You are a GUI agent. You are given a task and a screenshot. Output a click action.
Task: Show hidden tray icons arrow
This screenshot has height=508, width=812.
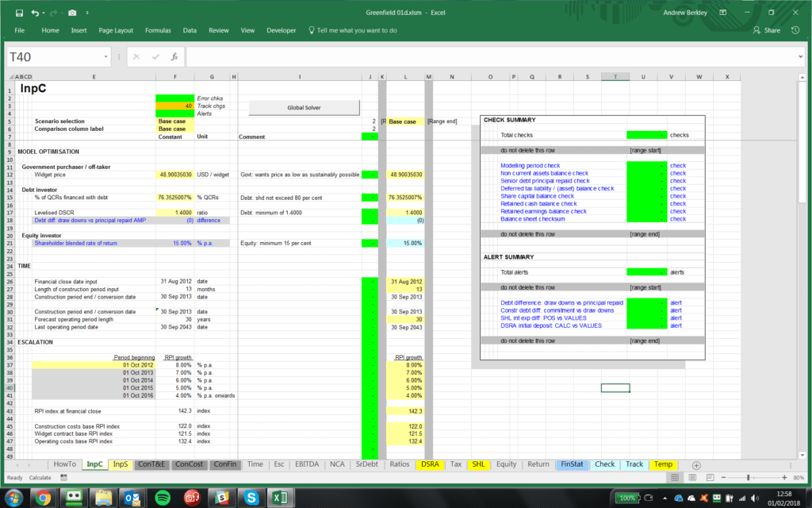665,498
